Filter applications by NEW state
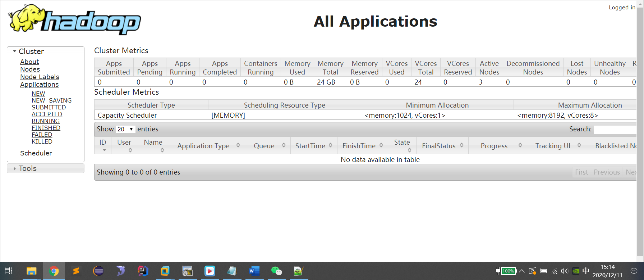Image resolution: width=644 pixels, height=280 pixels. [x=38, y=94]
